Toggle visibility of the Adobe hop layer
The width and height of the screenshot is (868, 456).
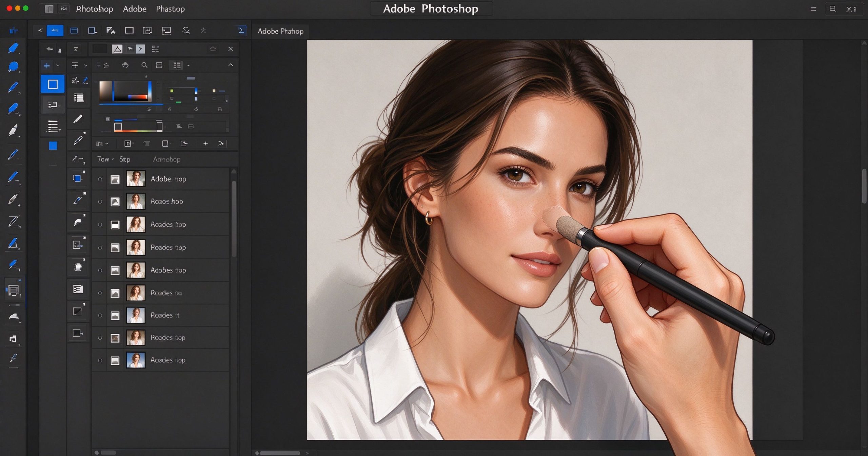click(x=100, y=179)
